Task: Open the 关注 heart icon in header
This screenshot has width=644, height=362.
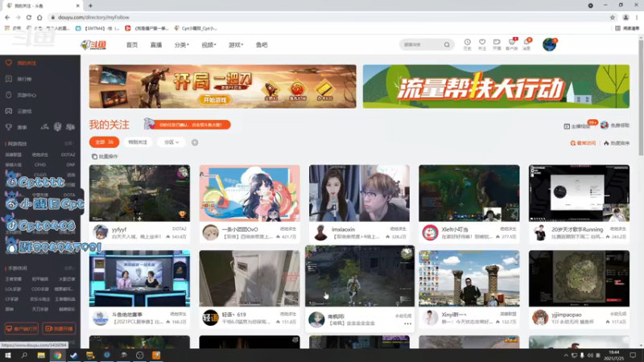Action: tap(482, 44)
